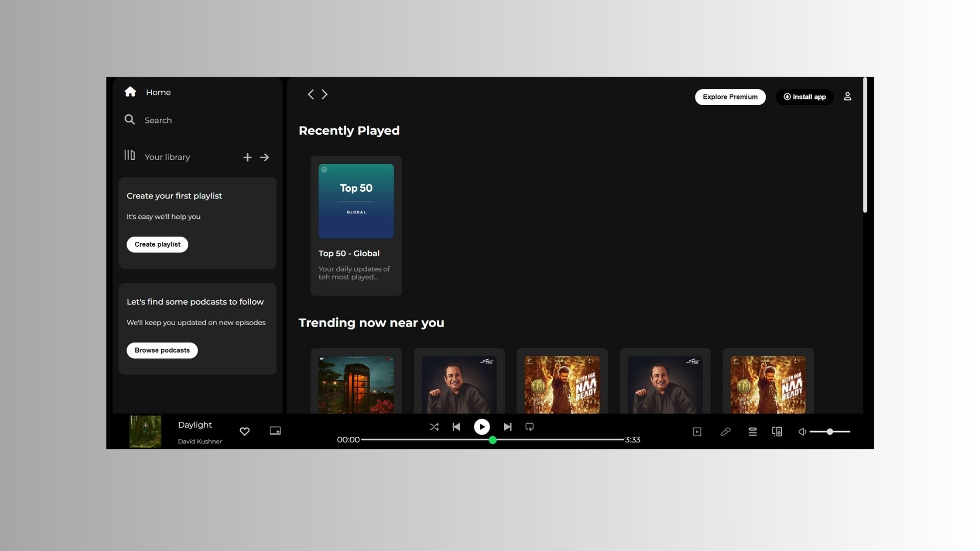Toggle repeat mode with loop icon
The width and height of the screenshot is (980, 551).
[x=531, y=427]
